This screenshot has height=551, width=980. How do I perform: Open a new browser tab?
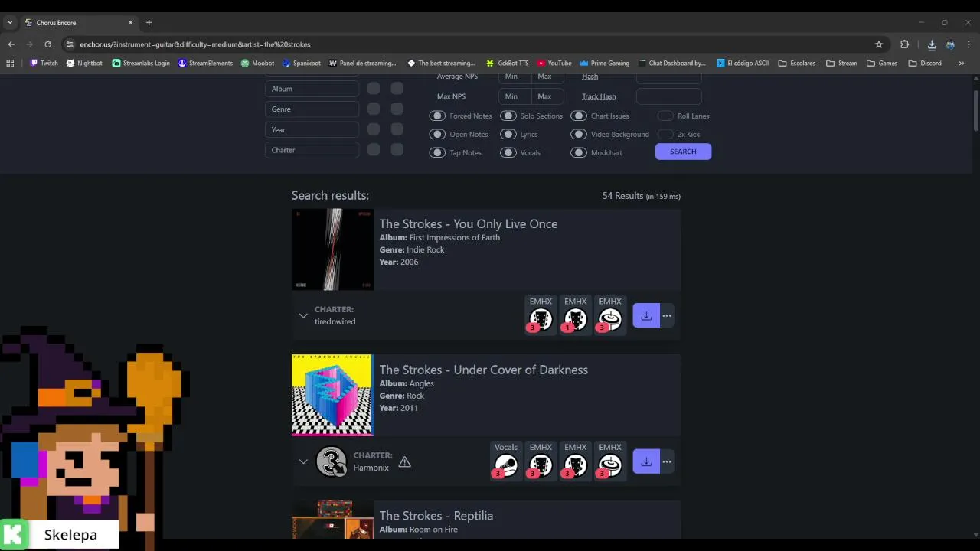[149, 23]
